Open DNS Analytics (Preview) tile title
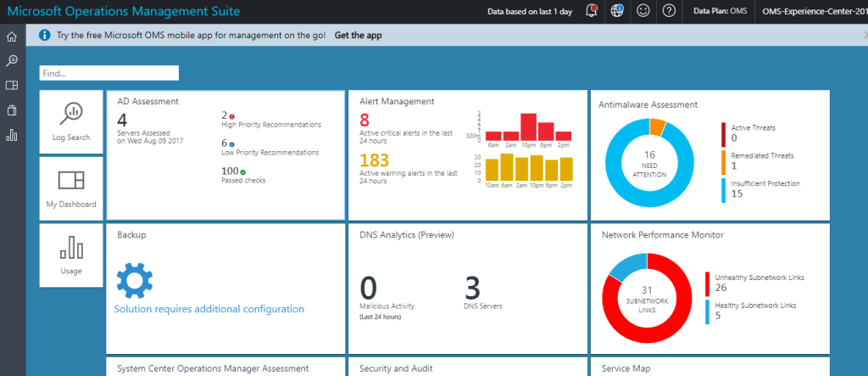The width and height of the screenshot is (868, 376). point(407,235)
